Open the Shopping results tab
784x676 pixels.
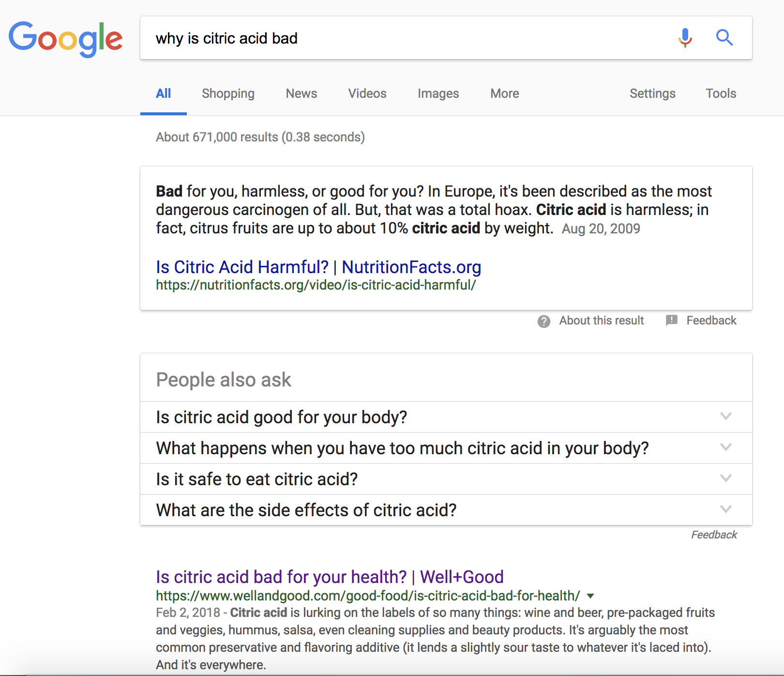[228, 93]
